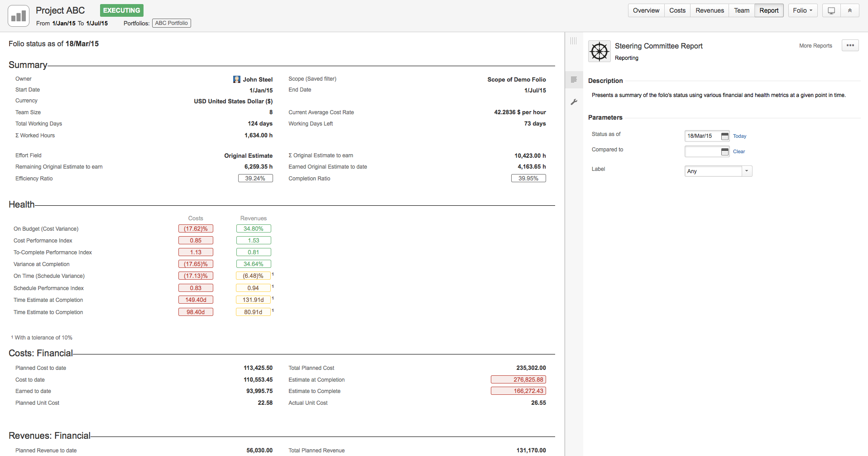Click the Status as of date field
This screenshot has height=456, width=868.
coord(701,136)
